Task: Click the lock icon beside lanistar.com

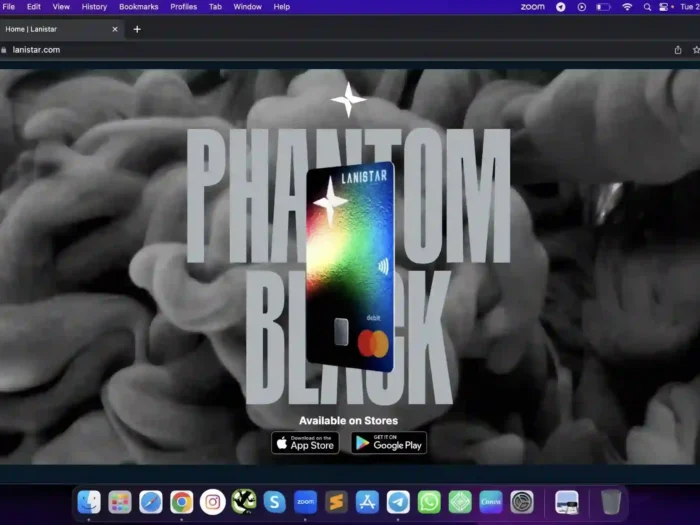Action: coord(4,50)
